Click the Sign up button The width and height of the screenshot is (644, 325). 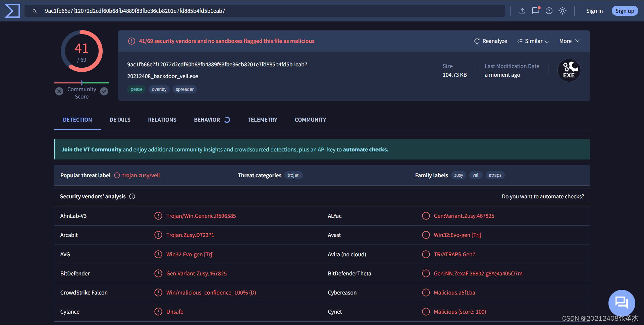point(625,11)
